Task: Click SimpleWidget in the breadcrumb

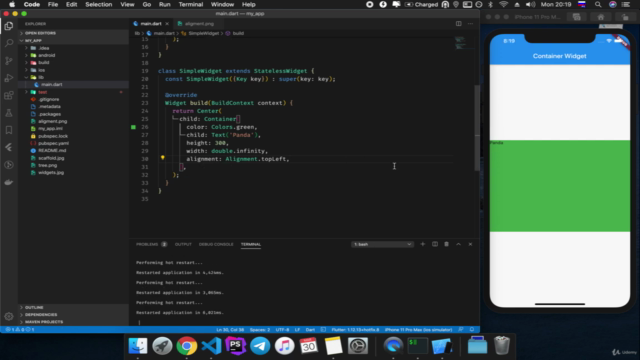Action: pyautogui.click(x=203, y=33)
